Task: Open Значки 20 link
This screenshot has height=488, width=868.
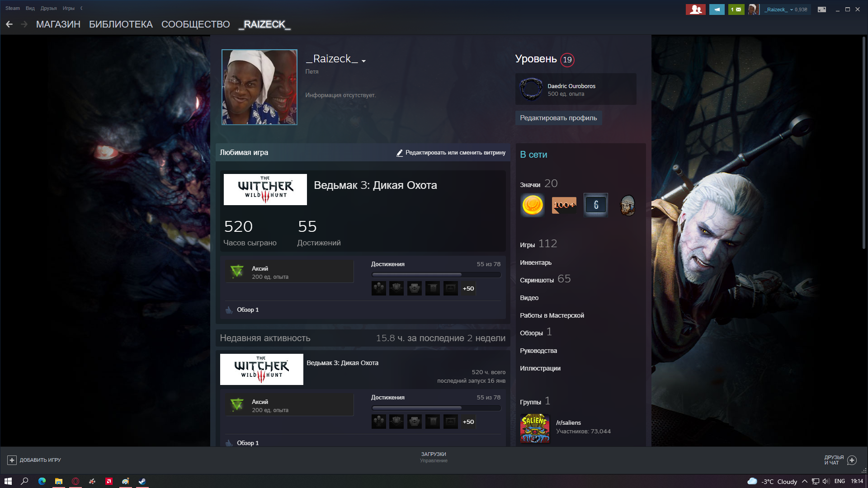Action: click(x=539, y=184)
